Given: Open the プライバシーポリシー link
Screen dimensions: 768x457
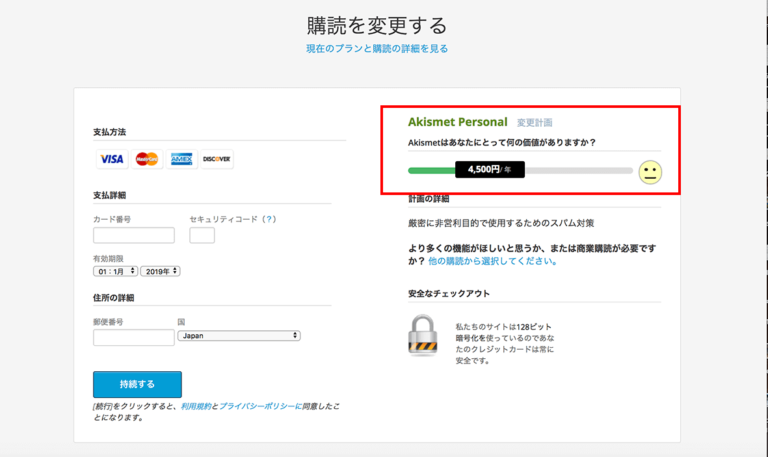Looking at the screenshot, I should click(x=260, y=406).
